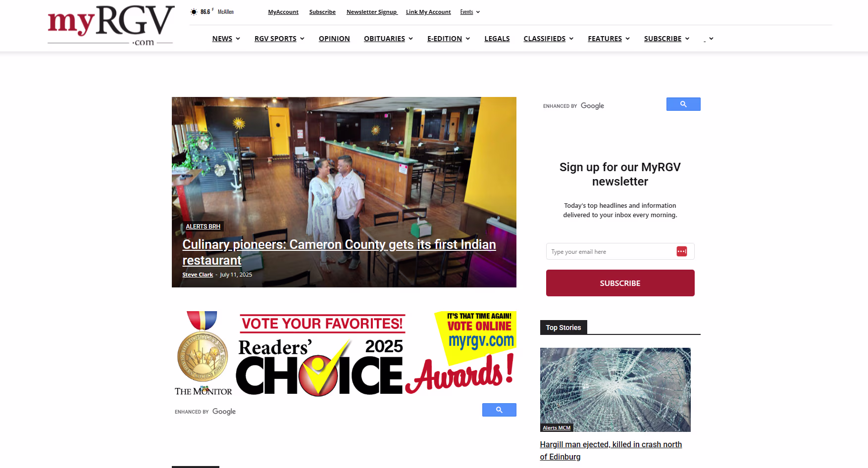Click the search magnifier button under Readers' Choice banner
The height and width of the screenshot is (468, 868).
click(x=499, y=410)
